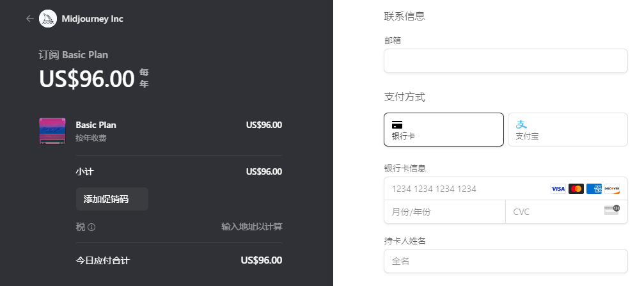Viewport: 644px width, 286px height.
Task: Click the back arrow icon
Action: click(x=29, y=19)
